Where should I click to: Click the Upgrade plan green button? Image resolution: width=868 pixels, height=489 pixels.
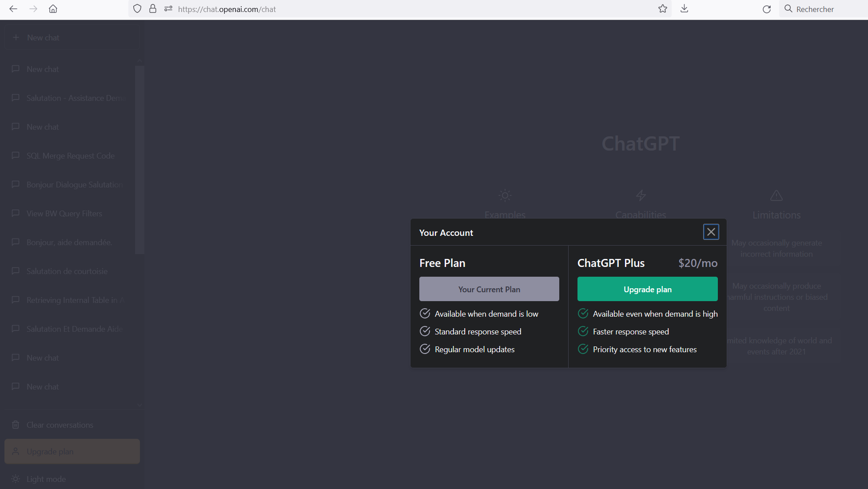pos(647,289)
